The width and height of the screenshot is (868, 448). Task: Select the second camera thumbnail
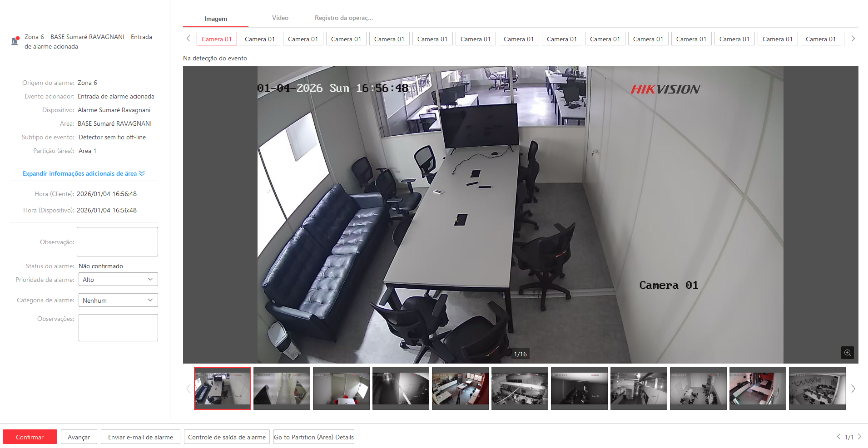(x=282, y=388)
